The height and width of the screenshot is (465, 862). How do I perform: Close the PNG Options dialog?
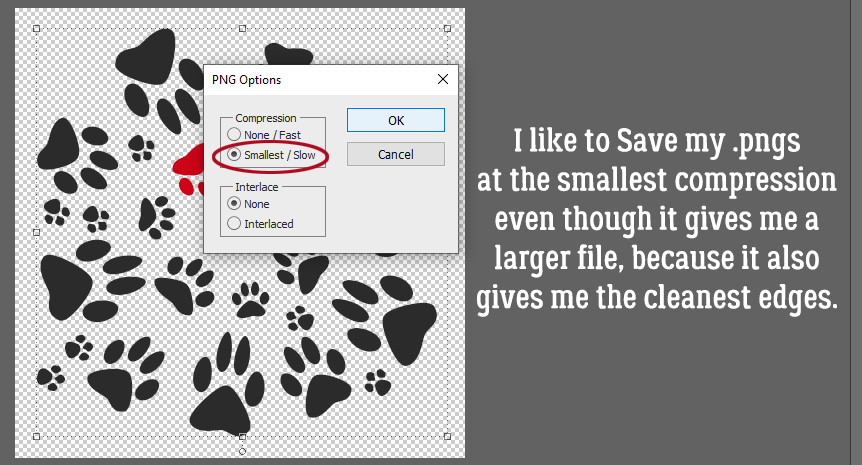443,79
